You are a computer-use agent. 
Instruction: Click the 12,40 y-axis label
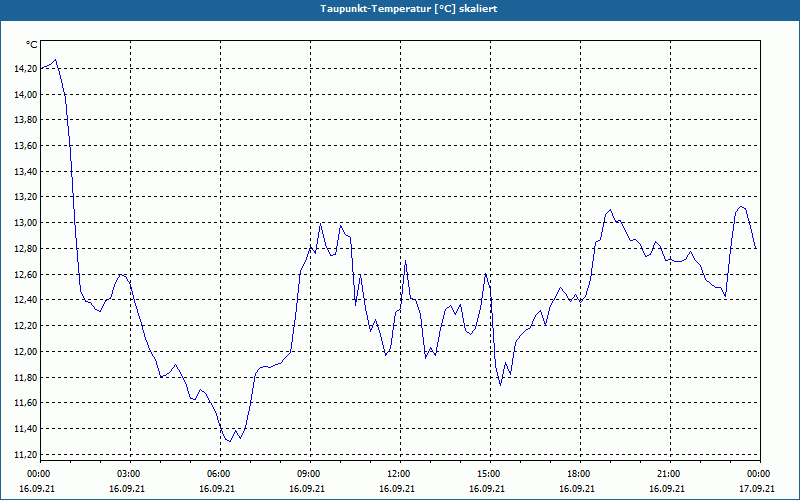pyautogui.click(x=26, y=300)
